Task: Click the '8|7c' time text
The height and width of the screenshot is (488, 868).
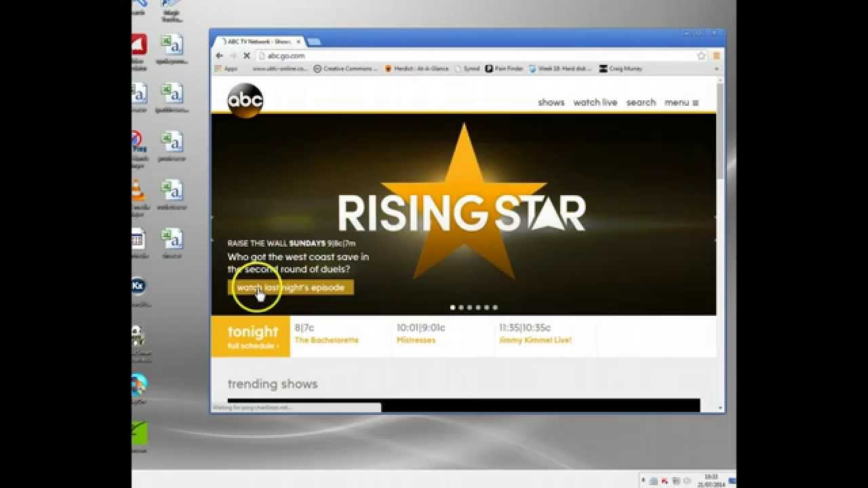Action: click(x=304, y=327)
